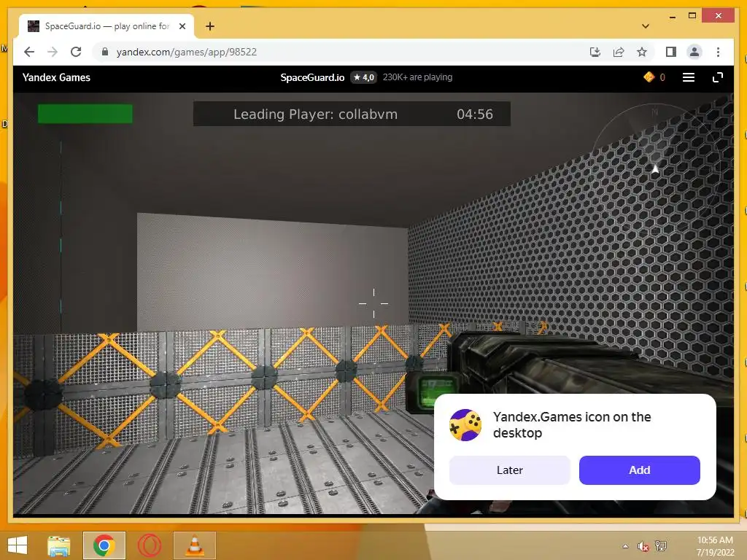Viewport: 747px width, 560px height.
Task: Open the browser side panel
Action: click(671, 52)
